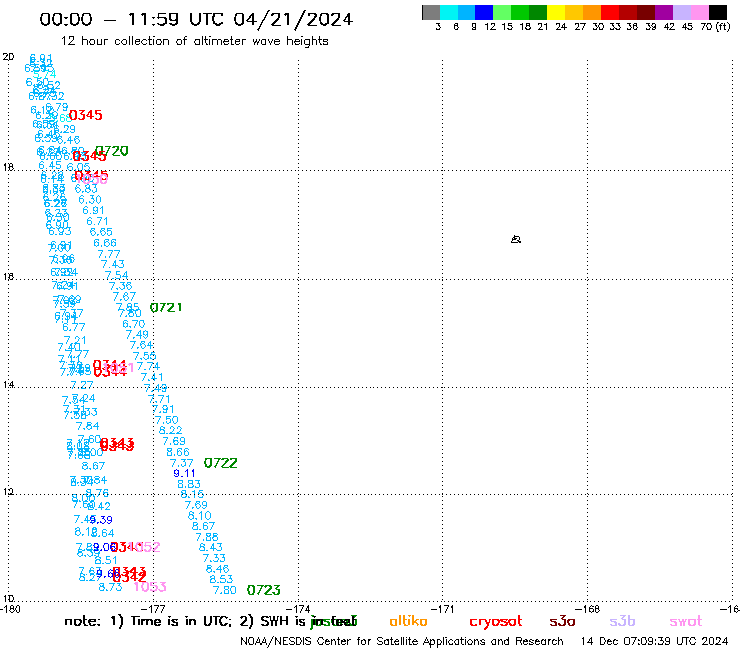Click the green "0720" time label
Viewport: 740px width, 650px height.
112,151
